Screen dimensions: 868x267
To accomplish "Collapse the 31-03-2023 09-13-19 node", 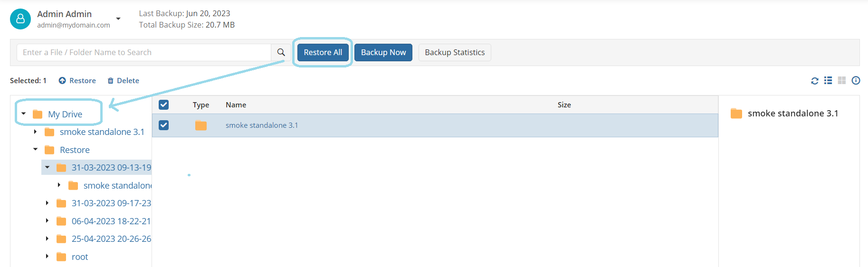I will tap(48, 167).
